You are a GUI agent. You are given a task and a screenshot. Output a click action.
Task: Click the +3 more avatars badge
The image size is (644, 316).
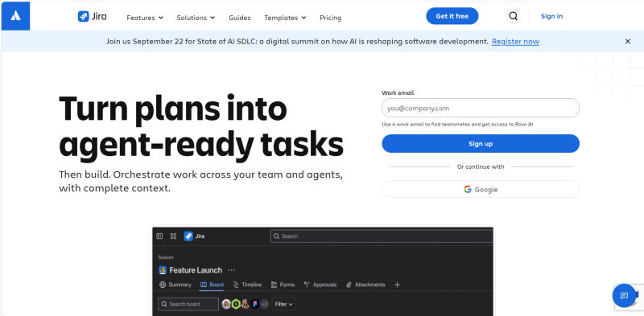(x=265, y=304)
